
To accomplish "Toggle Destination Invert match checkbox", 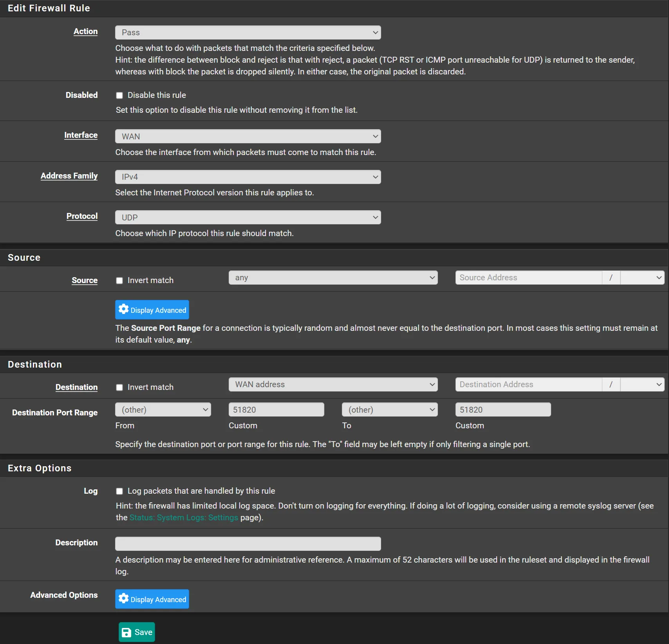I will coord(119,388).
